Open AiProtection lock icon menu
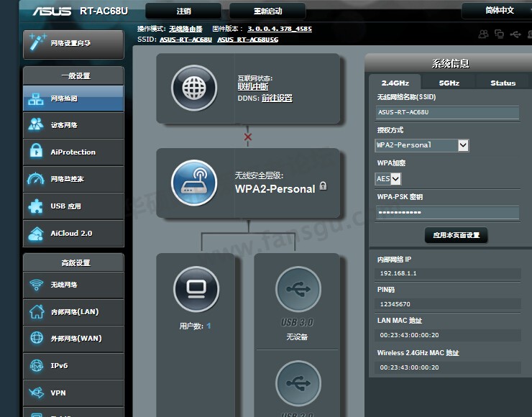Image resolution: width=532 pixels, height=417 pixels. pyautogui.click(x=36, y=152)
